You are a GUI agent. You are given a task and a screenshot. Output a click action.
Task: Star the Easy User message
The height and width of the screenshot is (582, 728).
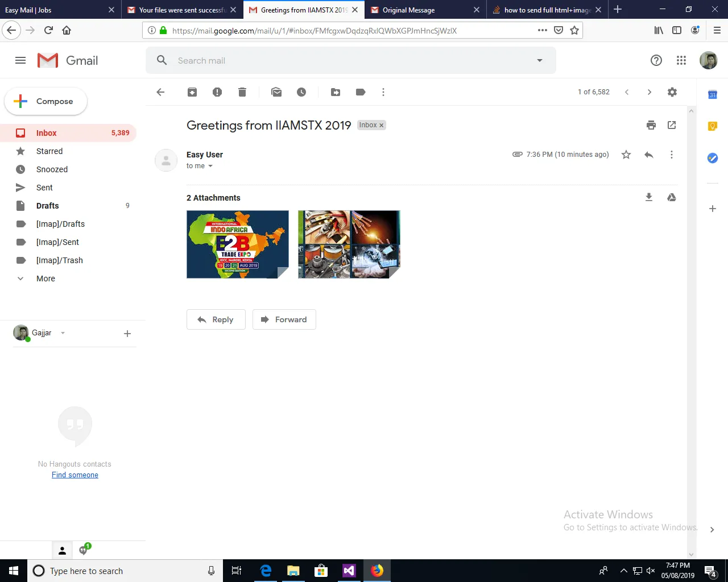pos(626,155)
